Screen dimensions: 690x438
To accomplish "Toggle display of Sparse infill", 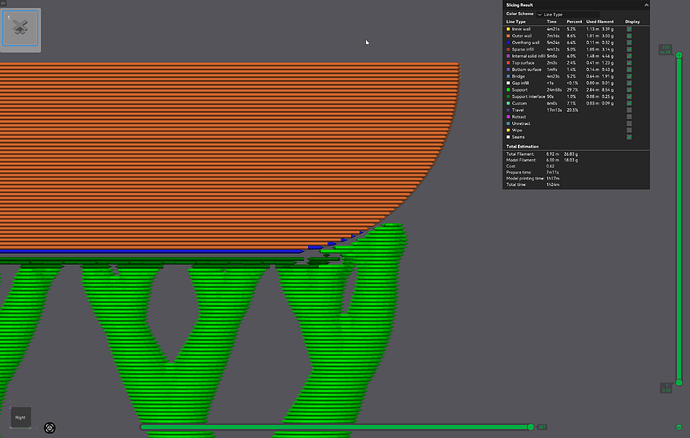I will tap(629, 49).
